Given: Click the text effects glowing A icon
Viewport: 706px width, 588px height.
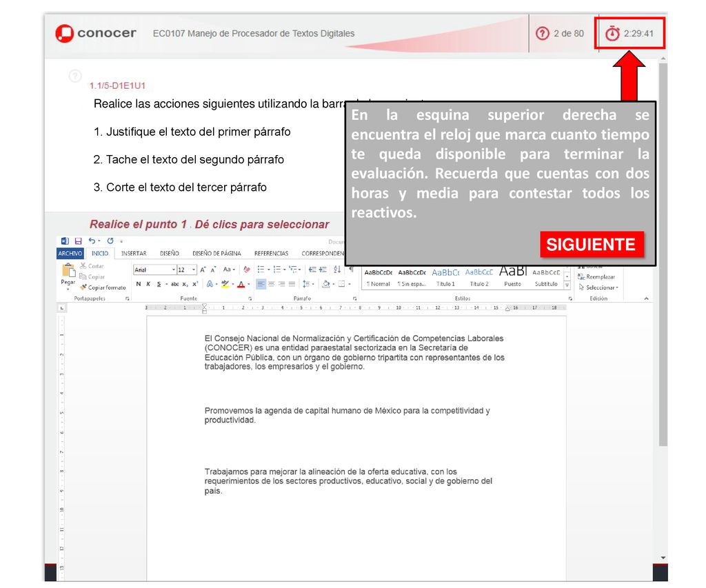Looking at the screenshot, I should pos(210,284).
